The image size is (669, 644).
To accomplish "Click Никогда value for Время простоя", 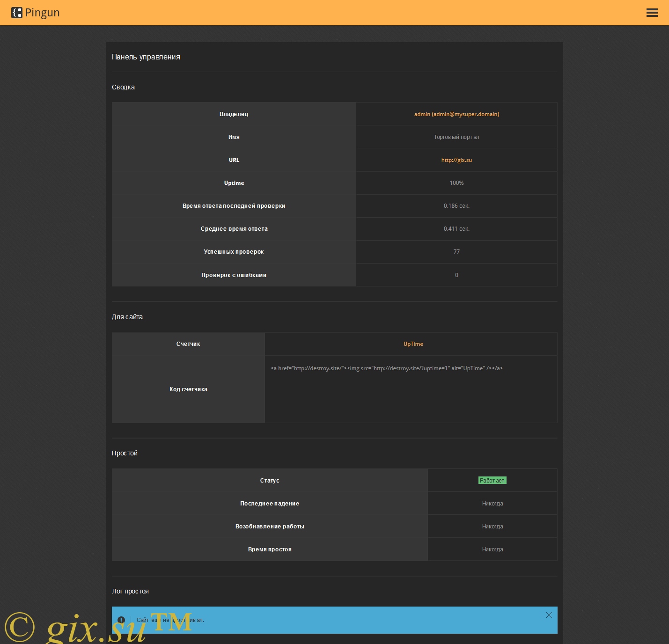I will click(493, 549).
